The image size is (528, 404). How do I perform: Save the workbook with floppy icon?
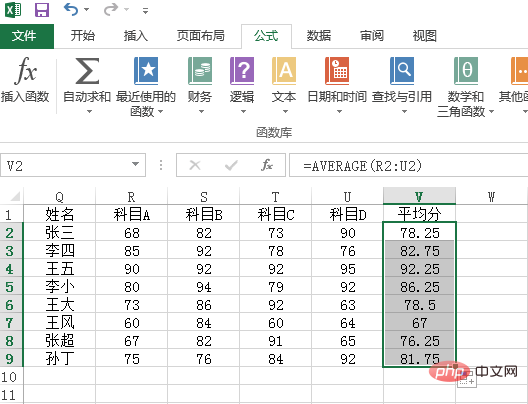pos(42,10)
